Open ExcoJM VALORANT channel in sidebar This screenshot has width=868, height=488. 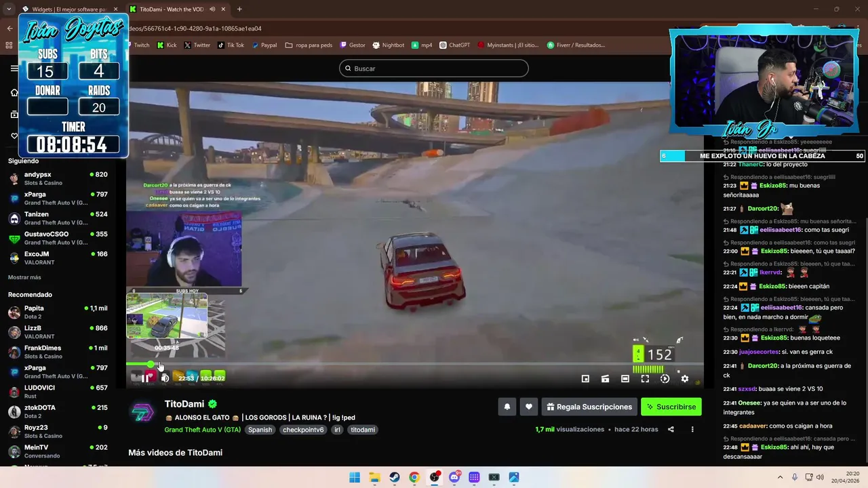[x=58, y=258]
